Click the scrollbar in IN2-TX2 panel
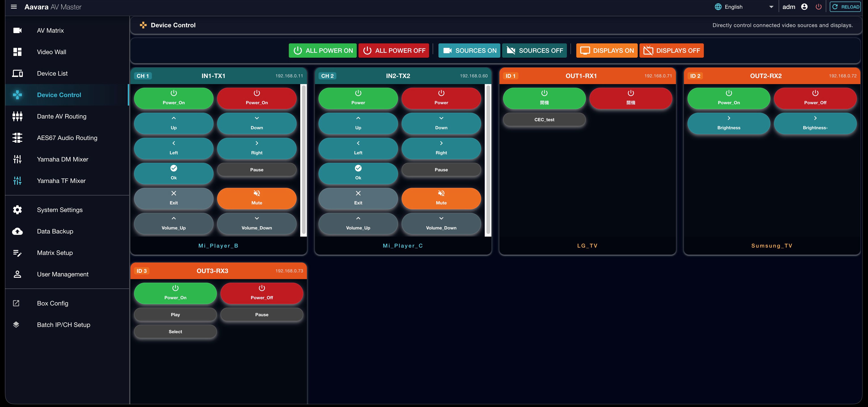 coord(488,160)
